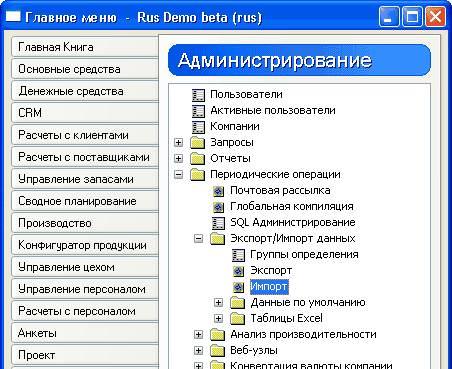Expand the Конвертация валюты компании node
This screenshot has height=369, width=452.
(199, 366)
